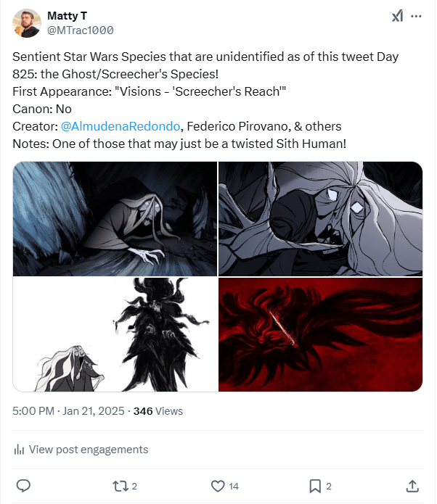Repost this tweet using the retweet icon
This screenshot has height=504, width=437.
coord(120,485)
